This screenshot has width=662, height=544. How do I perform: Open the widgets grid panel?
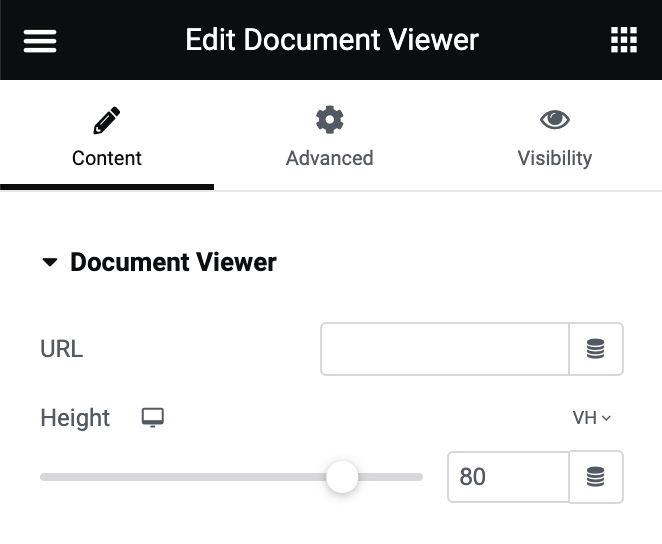(623, 40)
